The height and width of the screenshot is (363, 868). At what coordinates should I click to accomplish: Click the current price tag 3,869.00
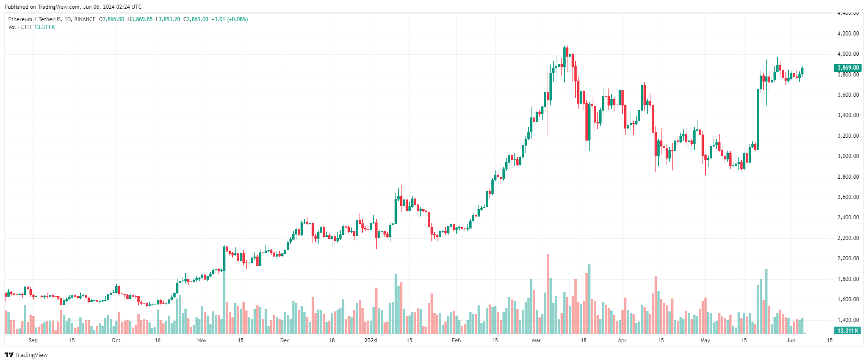tap(848, 68)
